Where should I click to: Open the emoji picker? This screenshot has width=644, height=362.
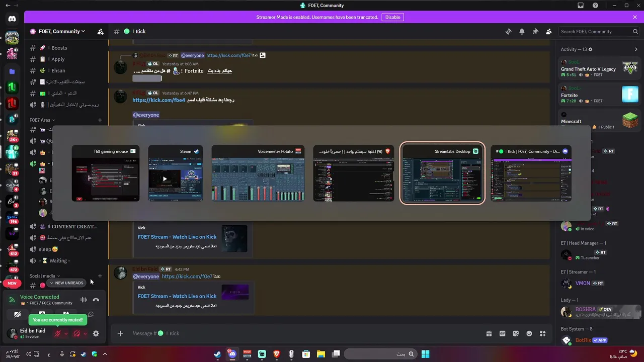click(x=529, y=333)
